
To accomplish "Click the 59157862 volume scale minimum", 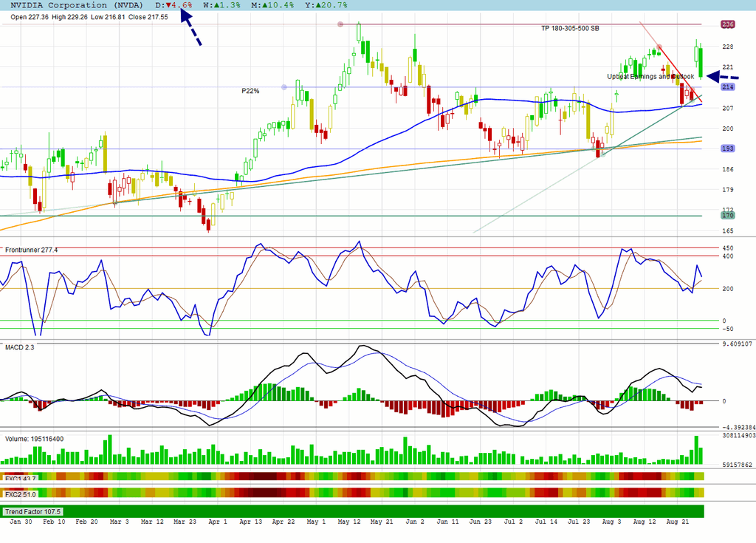I will (738, 465).
